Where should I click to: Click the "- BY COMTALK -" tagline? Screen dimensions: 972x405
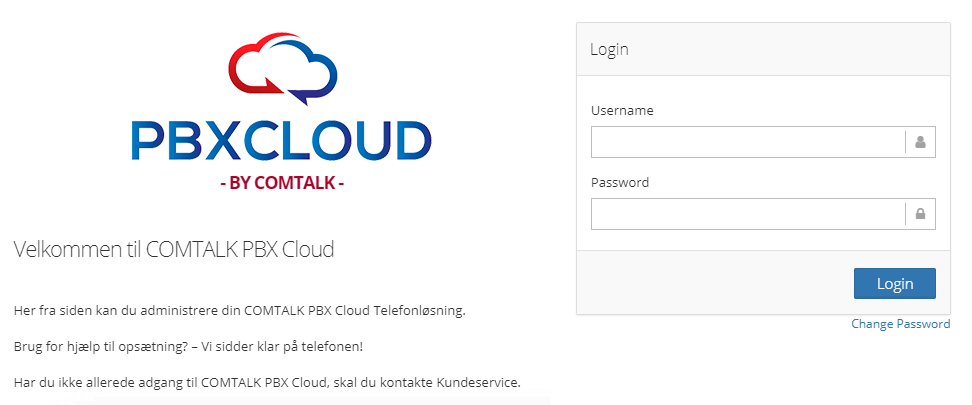pyautogui.click(x=281, y=184)
